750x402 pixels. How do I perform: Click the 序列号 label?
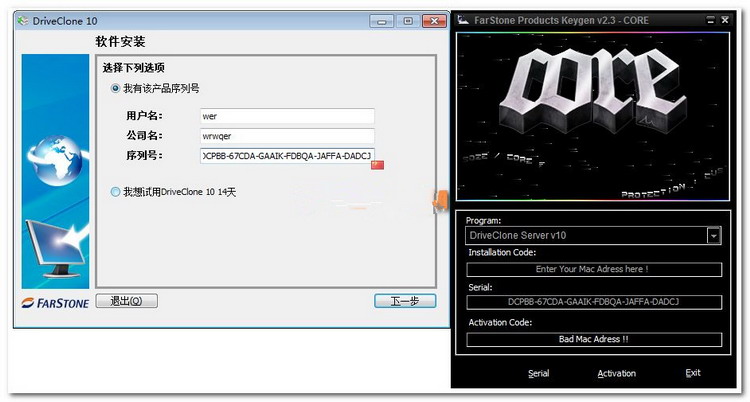144,155
